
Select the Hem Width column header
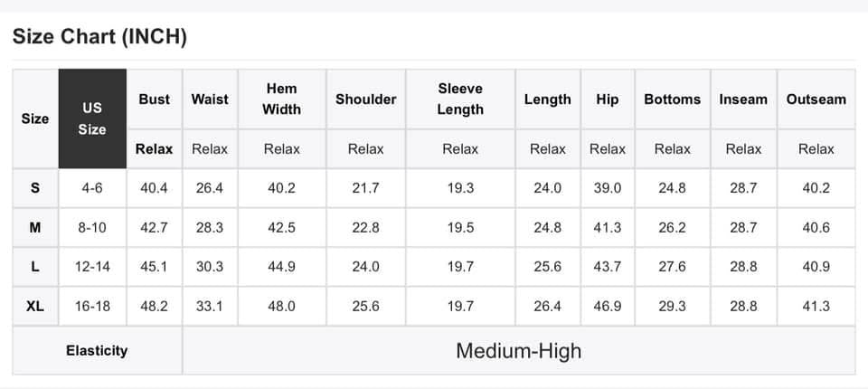(x=281, y=100)
